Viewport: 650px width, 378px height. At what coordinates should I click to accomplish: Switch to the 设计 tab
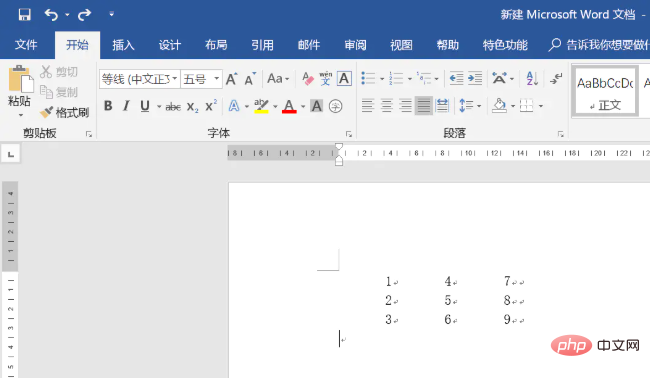pyautogui.click(x=170, y=45)
